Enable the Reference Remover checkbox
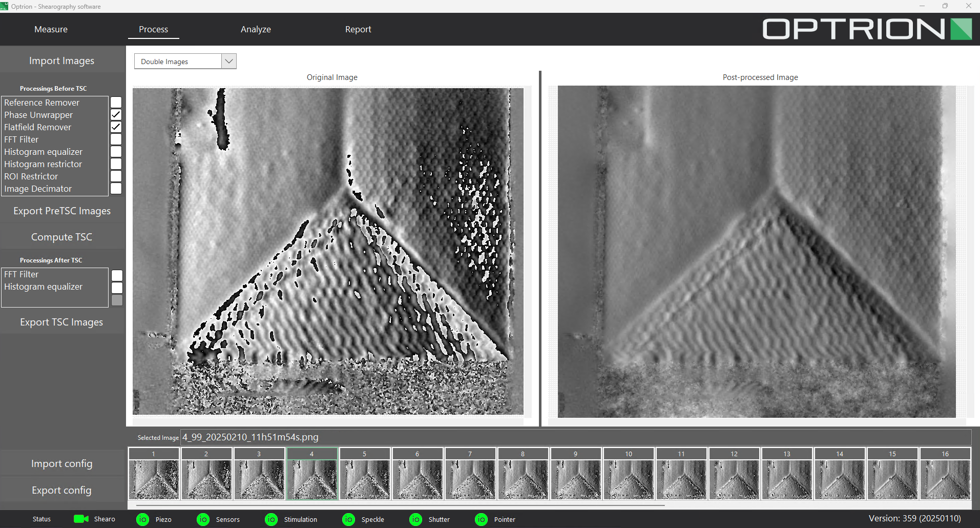 tap(116, 103)
